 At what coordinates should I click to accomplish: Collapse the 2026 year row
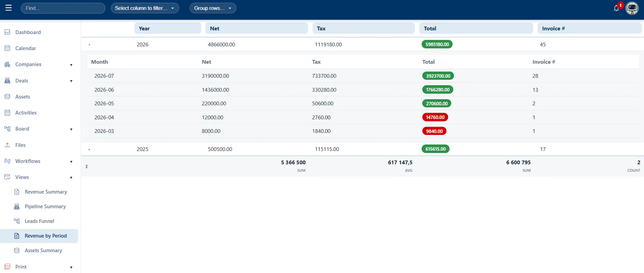click(x=89, y=45)
